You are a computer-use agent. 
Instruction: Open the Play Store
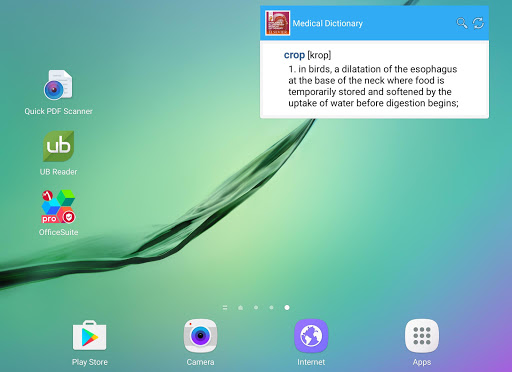click(x=89, y=336)
